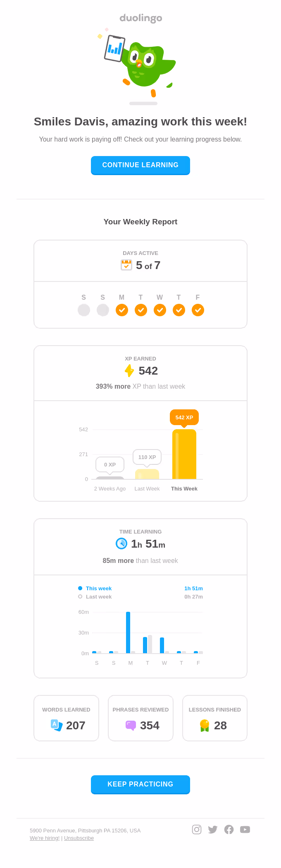Click the clock icon next to time learning
Screen dimensions: 281x868
point(121,543)
